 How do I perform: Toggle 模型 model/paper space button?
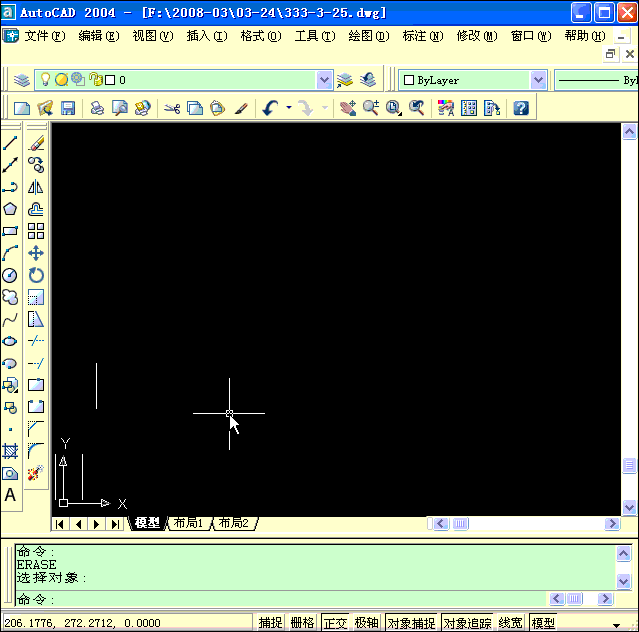[543, 623]
